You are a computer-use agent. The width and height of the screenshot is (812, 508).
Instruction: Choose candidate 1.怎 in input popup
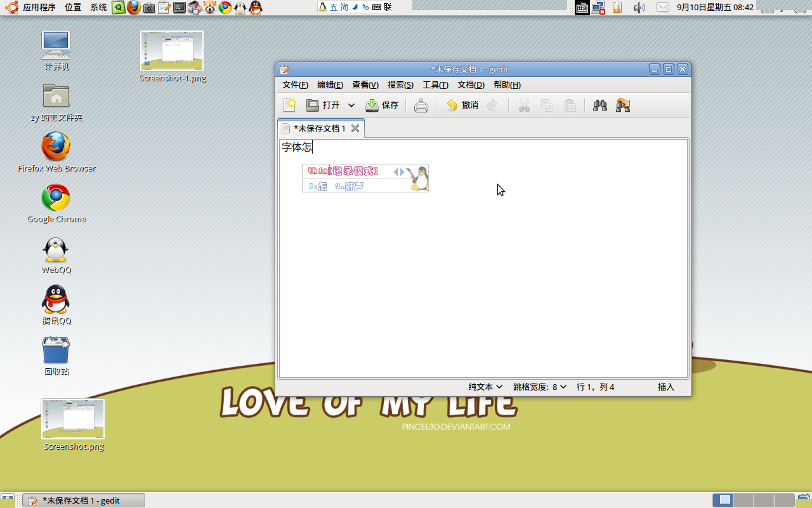point(318,186)
